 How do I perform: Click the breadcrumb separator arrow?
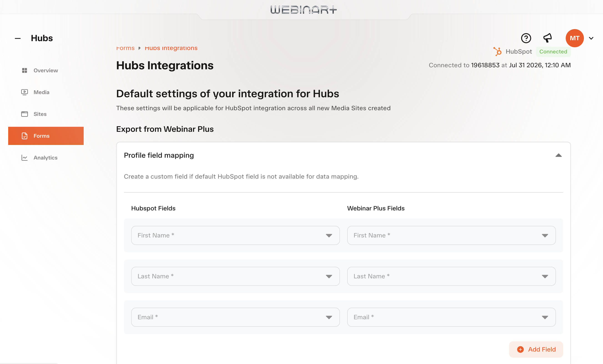coord(139,48)
